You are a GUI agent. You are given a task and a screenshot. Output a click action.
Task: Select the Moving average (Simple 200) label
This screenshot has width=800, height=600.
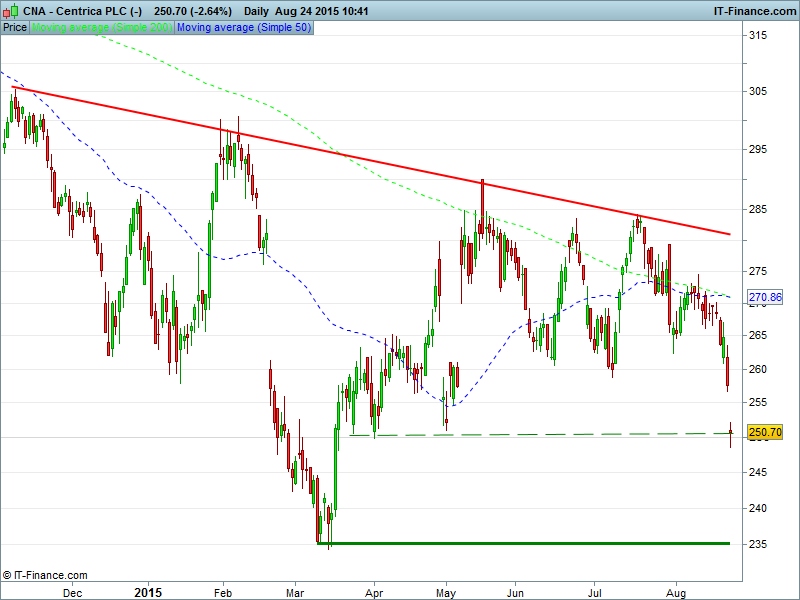coord(102,28)
